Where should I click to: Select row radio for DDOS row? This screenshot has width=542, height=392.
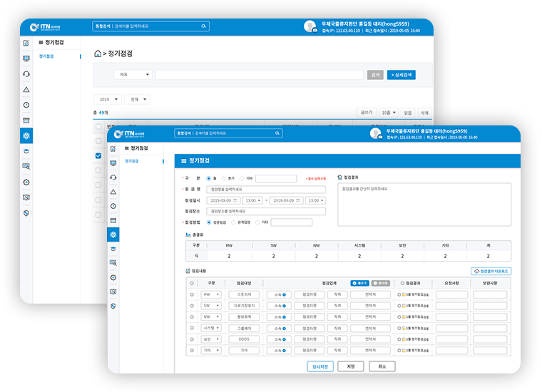[x=192, y=339]
